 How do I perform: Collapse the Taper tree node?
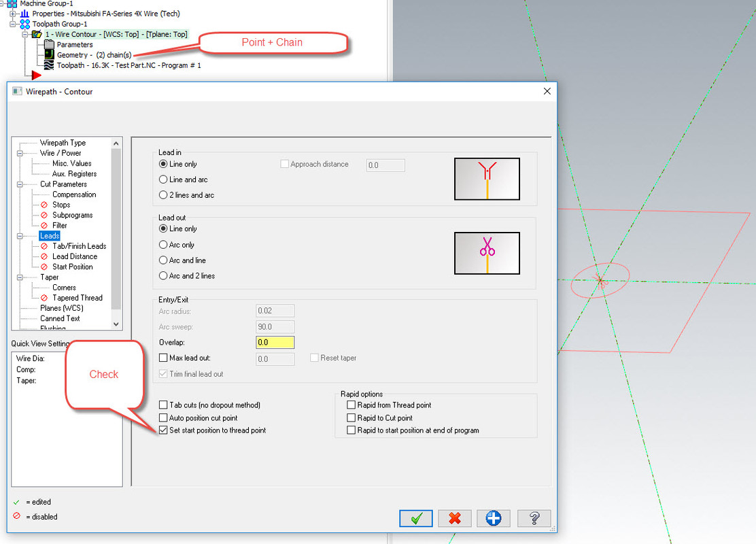point(20,277)
